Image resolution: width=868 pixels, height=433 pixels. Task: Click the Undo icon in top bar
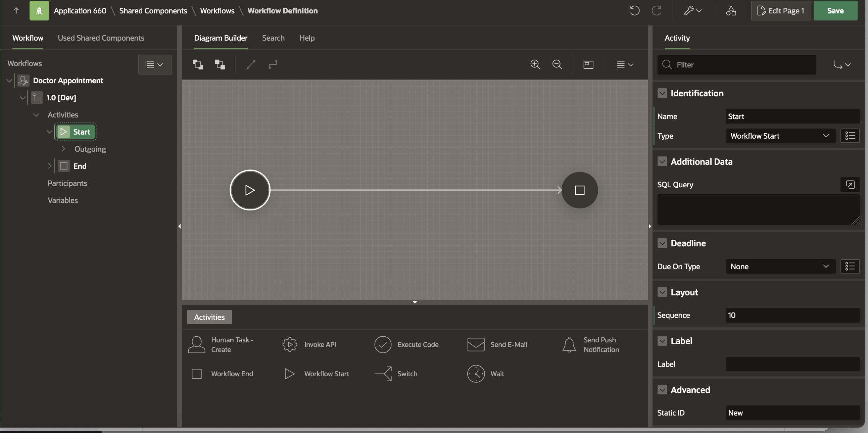(x=634, y=11)
